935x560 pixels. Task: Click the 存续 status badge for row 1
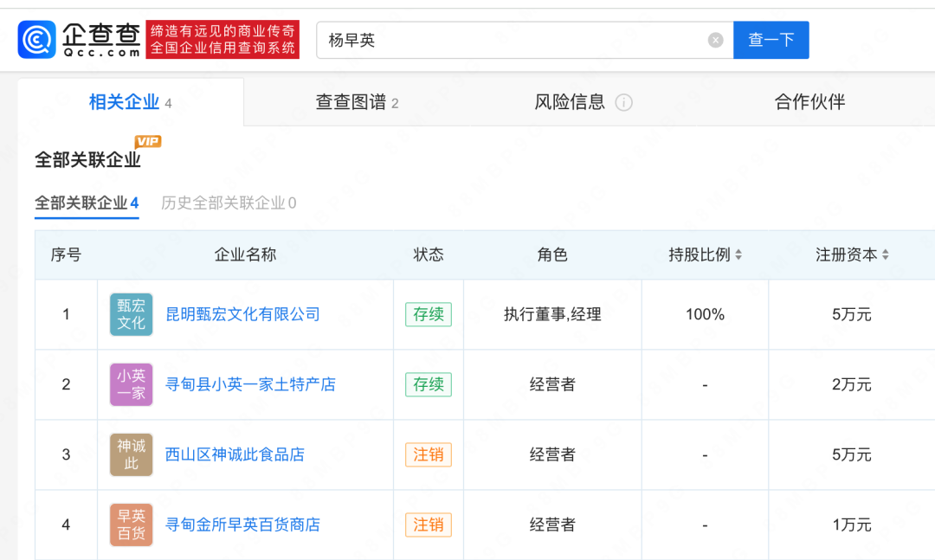coord(428,314)
